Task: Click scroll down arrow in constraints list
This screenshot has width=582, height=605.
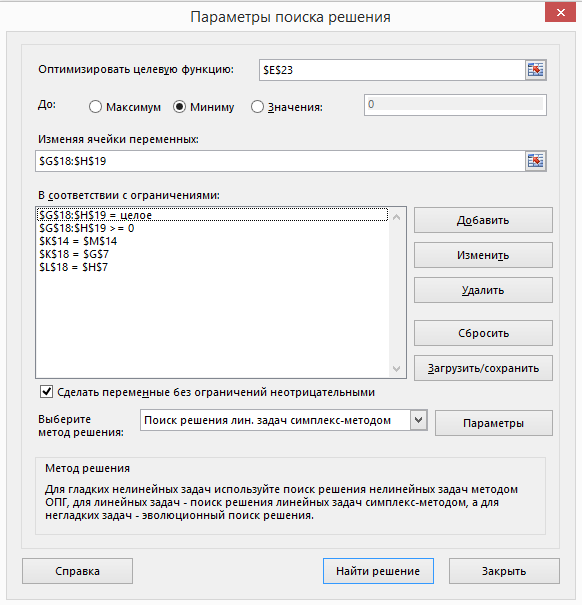Action: click(396, 368)
